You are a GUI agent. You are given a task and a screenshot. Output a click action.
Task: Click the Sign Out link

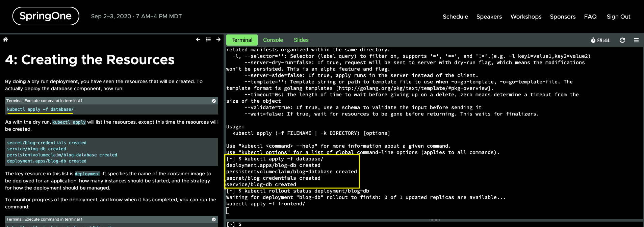click(618, 17)
